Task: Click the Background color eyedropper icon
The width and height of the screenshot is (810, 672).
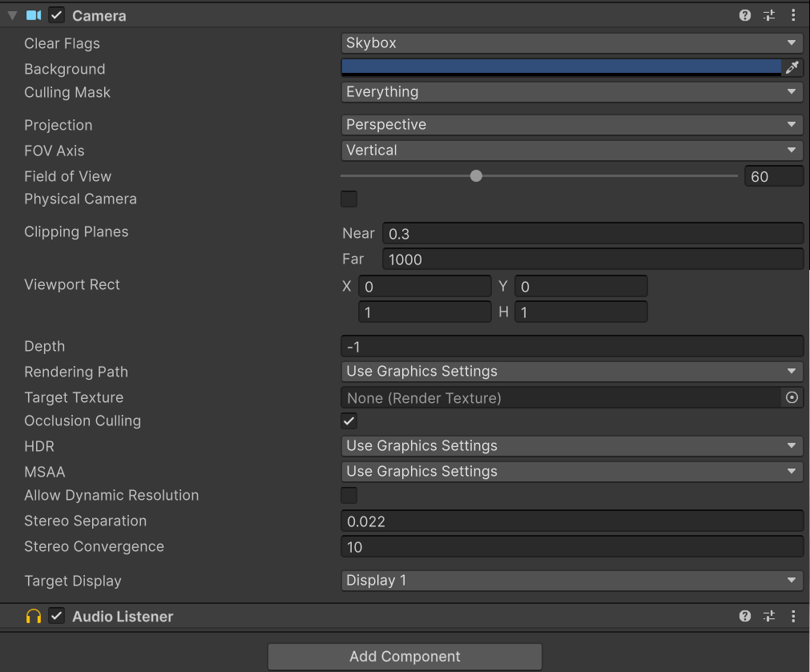Action: [792, 68]
